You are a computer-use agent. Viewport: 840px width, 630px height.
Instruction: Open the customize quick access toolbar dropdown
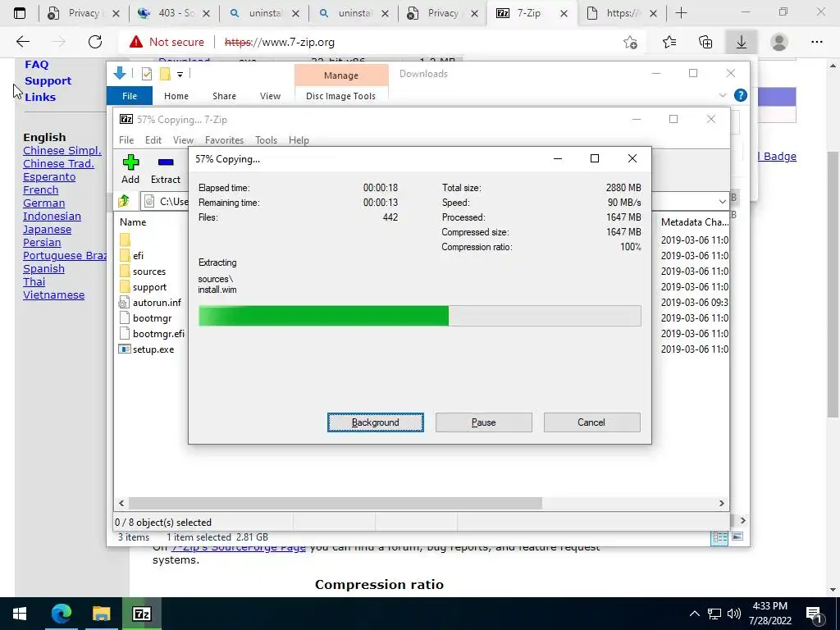[180, 75]
